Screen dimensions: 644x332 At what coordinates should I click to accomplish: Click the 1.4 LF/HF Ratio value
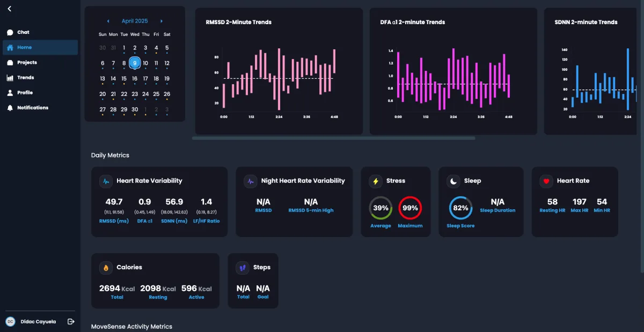(207, 202)
